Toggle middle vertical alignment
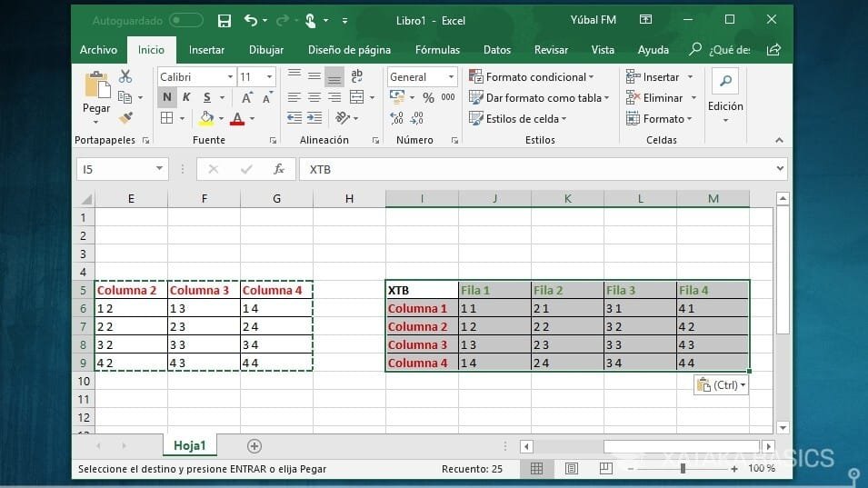The width and height of the screenshot is (868, 488). [x=314, y=76]
